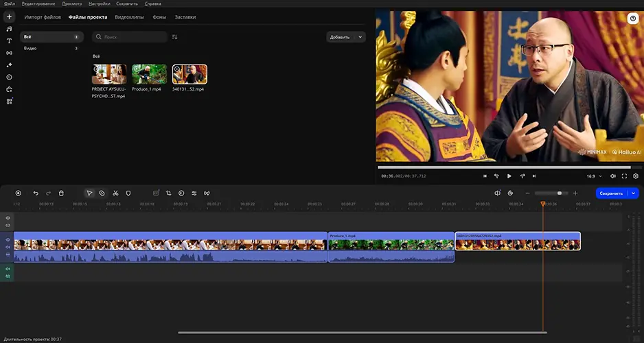Click the audio detach speaker icon left of zoom
Image resolution: width=644 pixels, height=343 pixels.
pyautogui.click(x=497, y=193)
